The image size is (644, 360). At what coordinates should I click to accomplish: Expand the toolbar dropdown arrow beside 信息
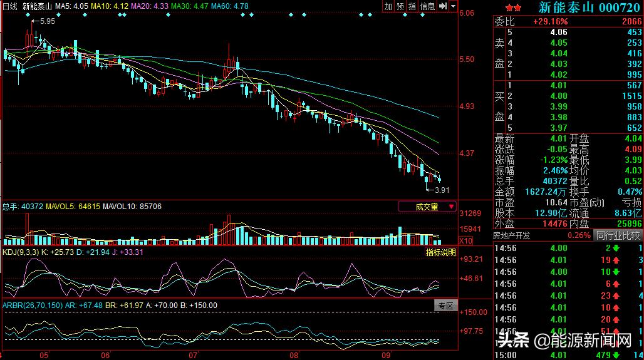pyautogui.click(x=453, y=6)
